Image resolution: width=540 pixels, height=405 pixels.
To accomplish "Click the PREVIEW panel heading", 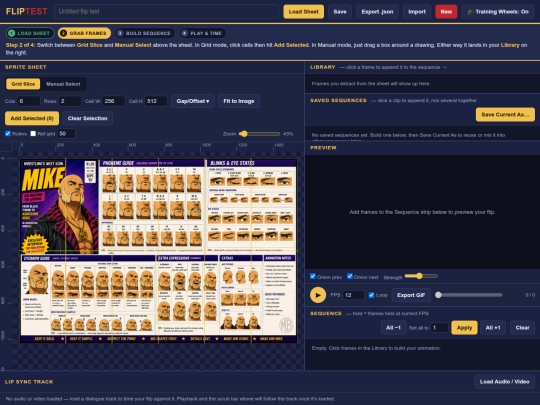I will [323, 148].
